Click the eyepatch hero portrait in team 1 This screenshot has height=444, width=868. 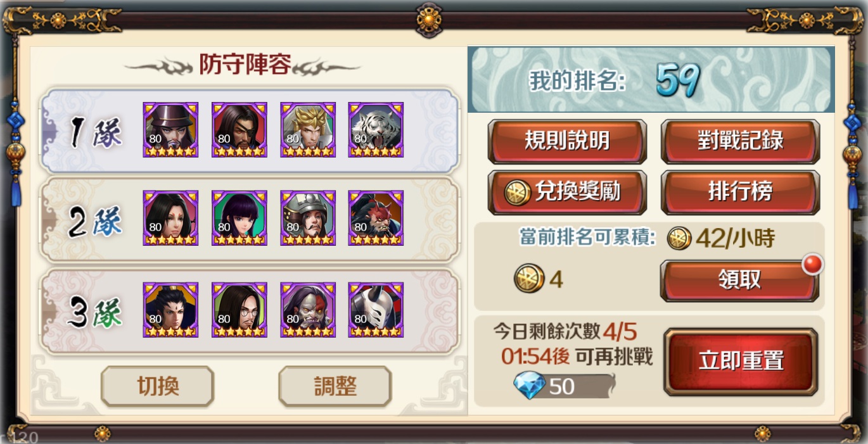pyautogui.click(x=239, y=130)
